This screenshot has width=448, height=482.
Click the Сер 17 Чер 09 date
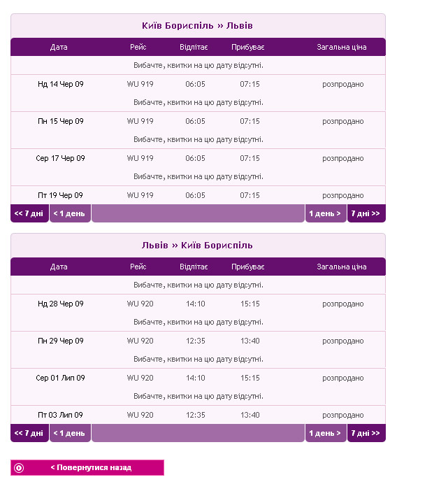coord(60,158)
